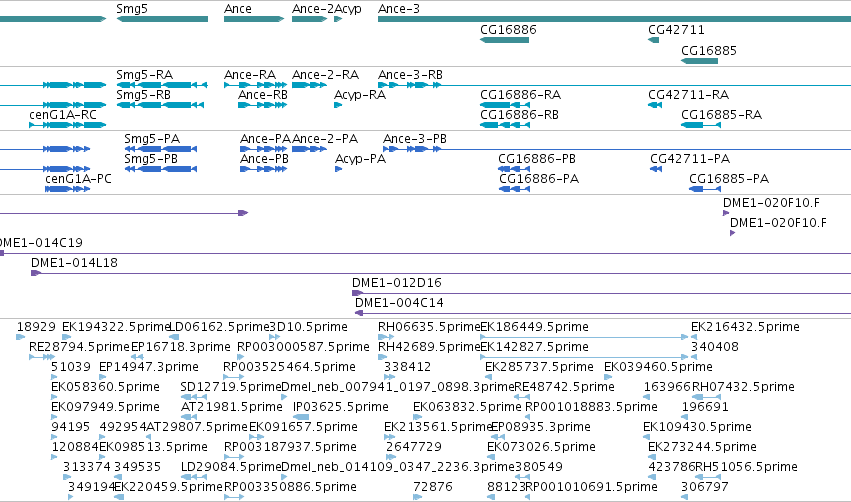Image resolution: width=851 pixels, height=502 pixels.
Task: Select protein Smg5-PB
Action: point(151,158)
